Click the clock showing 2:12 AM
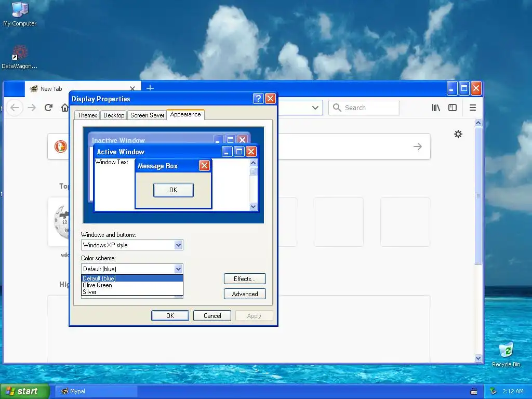532x399 pixels. [513, 391]
